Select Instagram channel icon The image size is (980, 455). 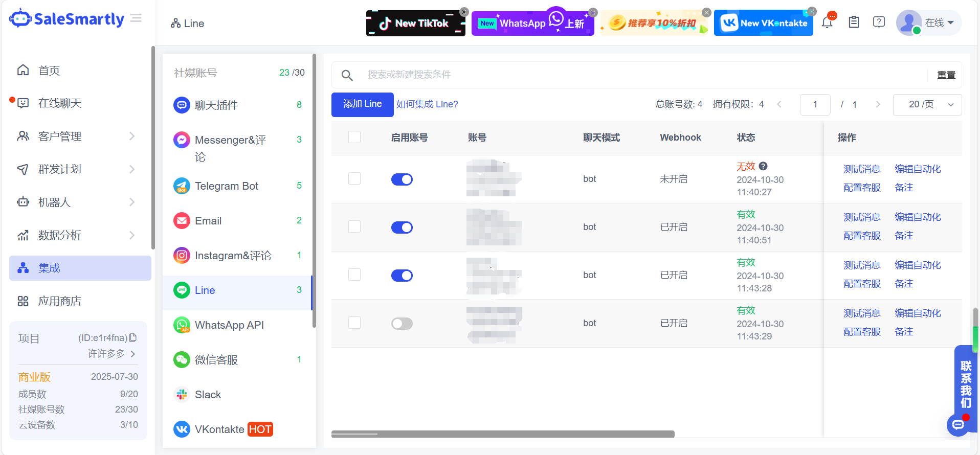pyautogui.click(x=182, y=256)
